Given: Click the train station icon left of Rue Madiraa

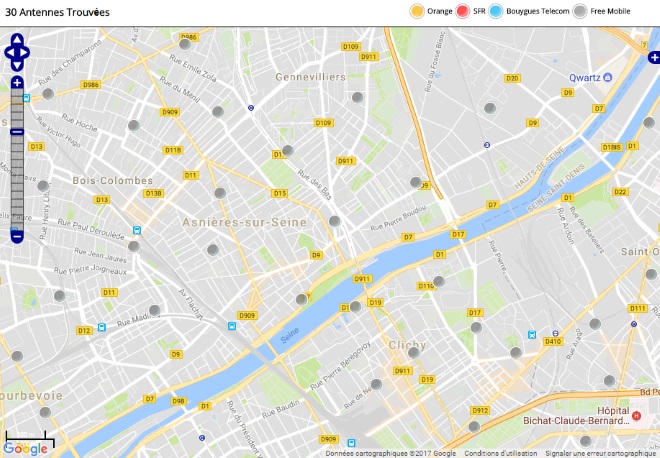Looking at the screenshot, I should (x=101, y=327).
